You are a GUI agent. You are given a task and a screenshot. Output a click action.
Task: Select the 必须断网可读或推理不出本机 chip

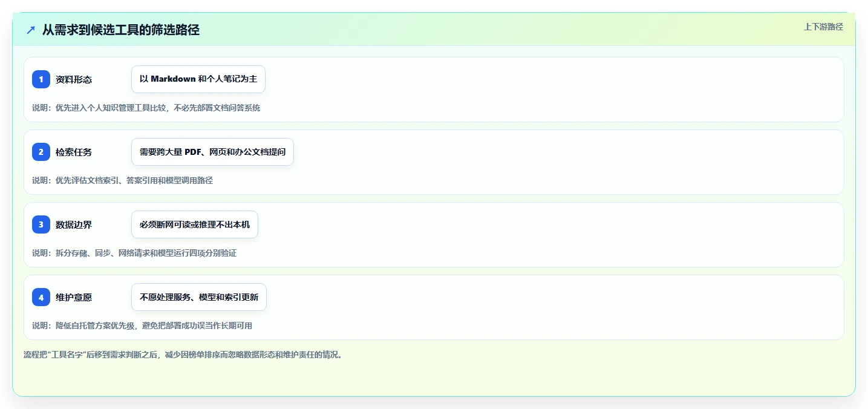pos(195,224)
